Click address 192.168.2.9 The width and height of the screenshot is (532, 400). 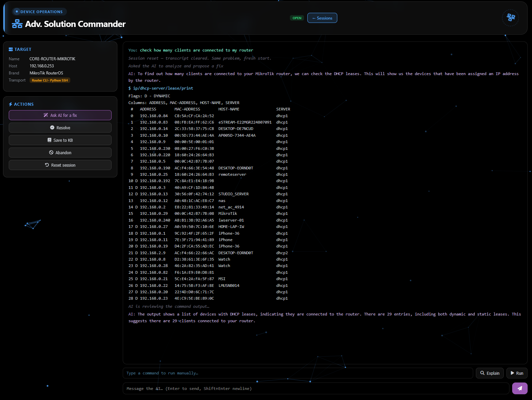[x=153, y=253]
